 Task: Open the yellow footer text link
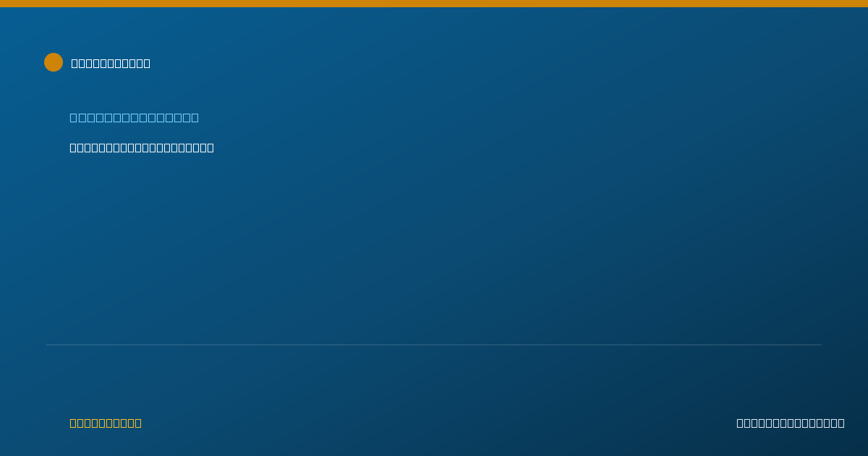[x=106, y=423]
